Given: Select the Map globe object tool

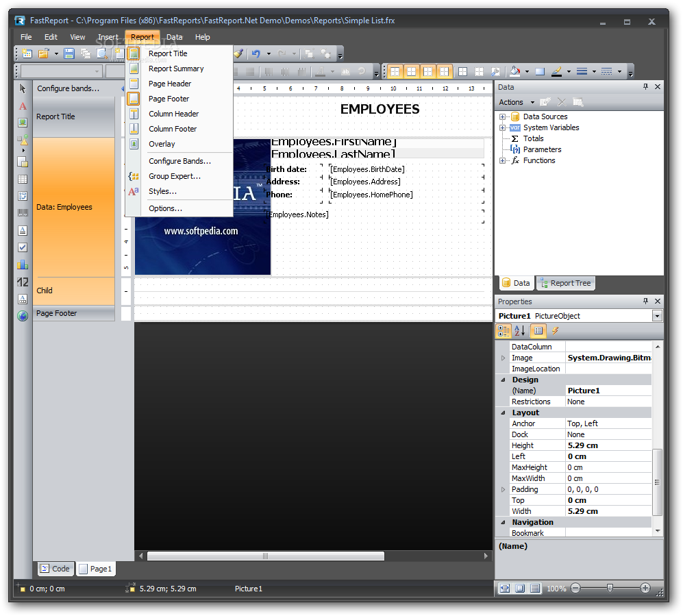Looking at the screenshot, I should [23, 316].
